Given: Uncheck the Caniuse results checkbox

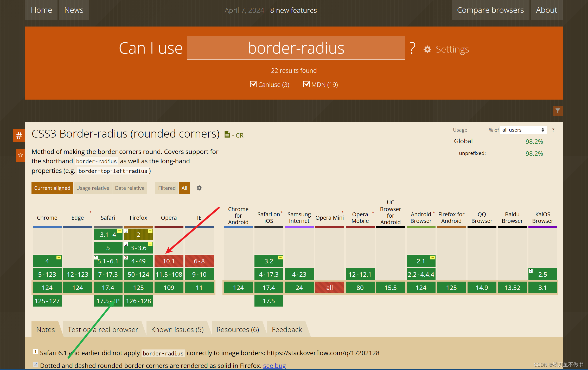Looking at the screenshot, I should (253, 84).
